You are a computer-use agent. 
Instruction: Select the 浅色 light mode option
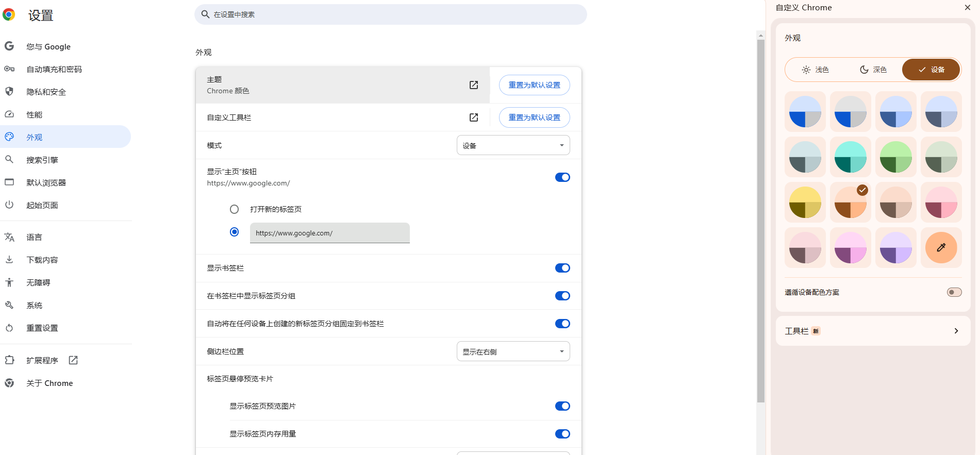[x=816, y=70]
